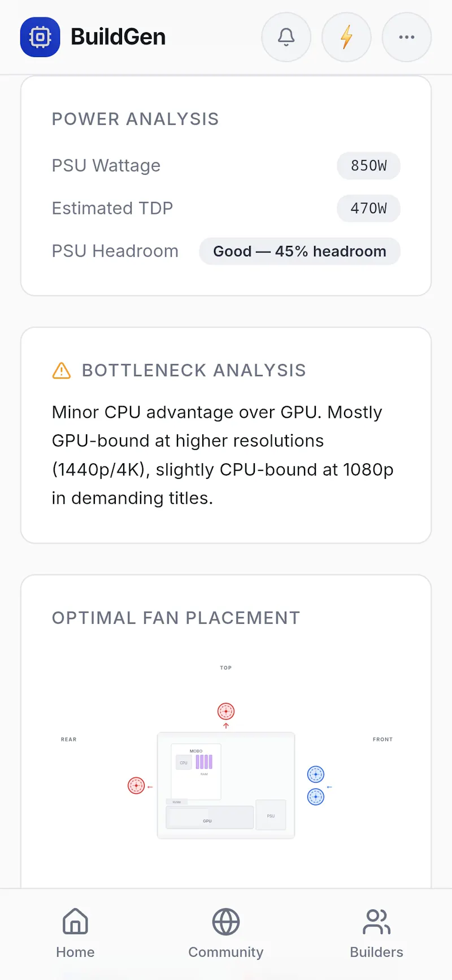
Task: Click the bottleneck warning triangle icon
Action: (62, 370)
